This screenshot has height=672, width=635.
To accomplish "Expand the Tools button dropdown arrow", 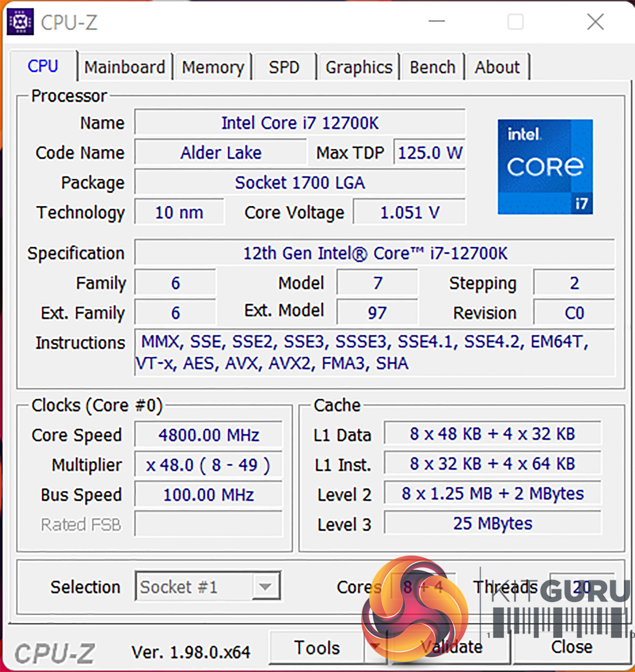I will (375, 646).
